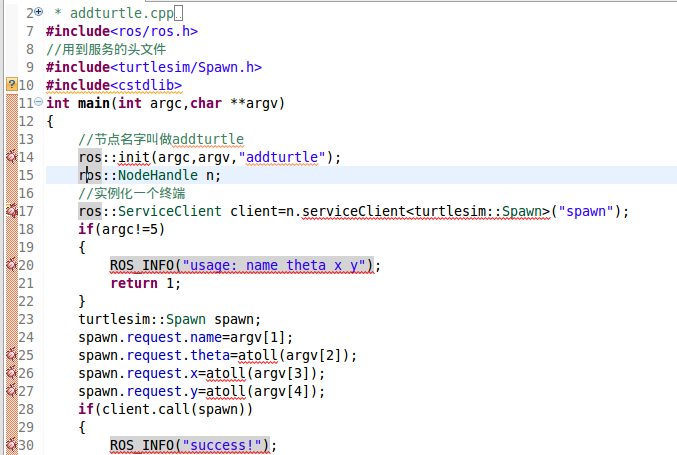The image size is (677, 455).
Task: Click line number 18 in the gutter
Action: coord(26,229)
